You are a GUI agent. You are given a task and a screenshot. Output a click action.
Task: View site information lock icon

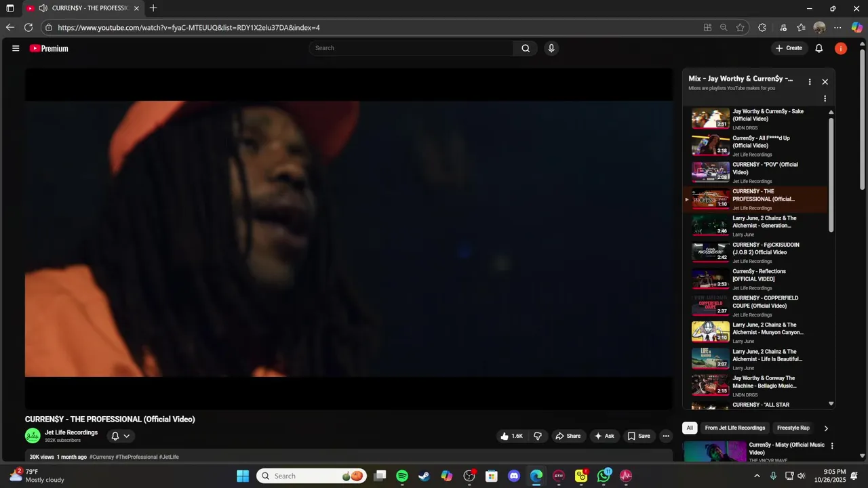[x=49, y=28]
